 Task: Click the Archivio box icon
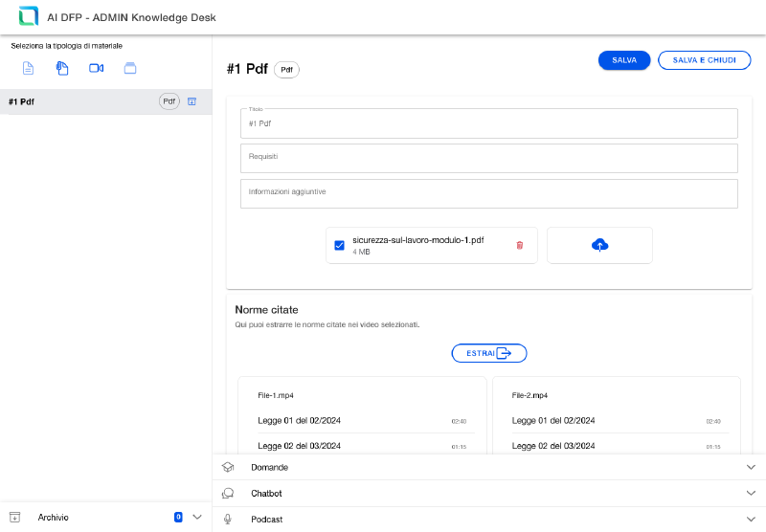[x=15, y=517]
